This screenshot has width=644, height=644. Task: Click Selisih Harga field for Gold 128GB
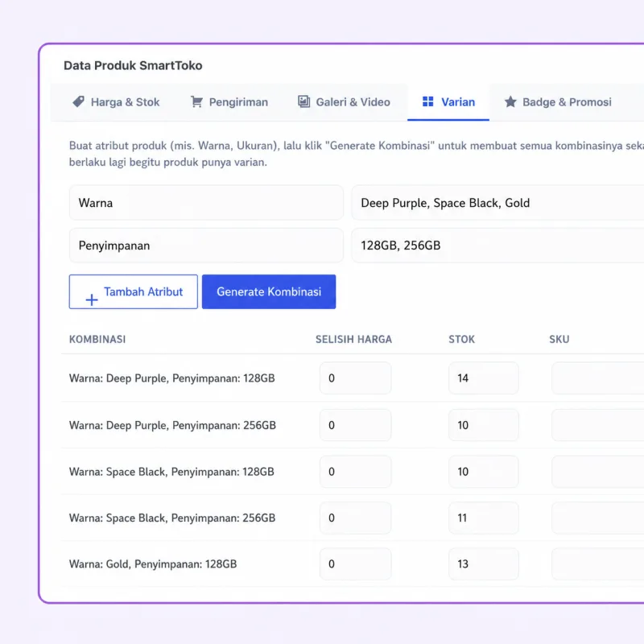[x=355, y=564]
